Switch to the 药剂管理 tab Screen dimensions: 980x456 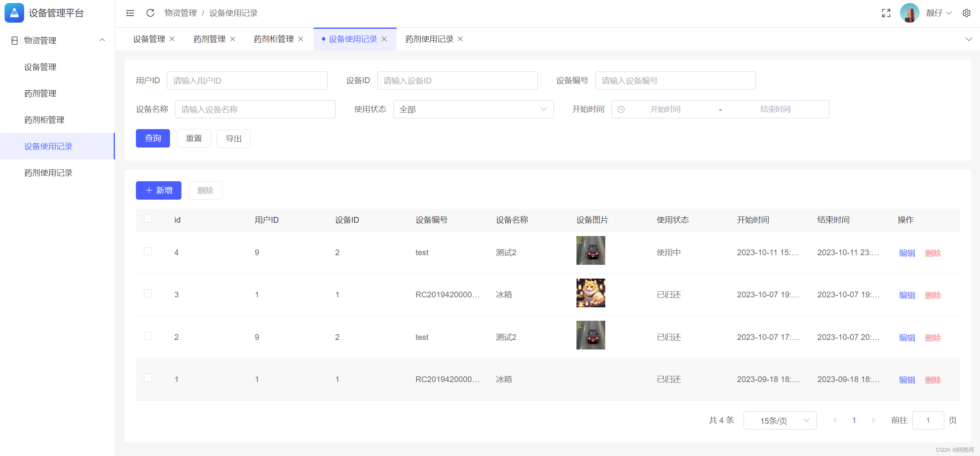click(209, 39)
